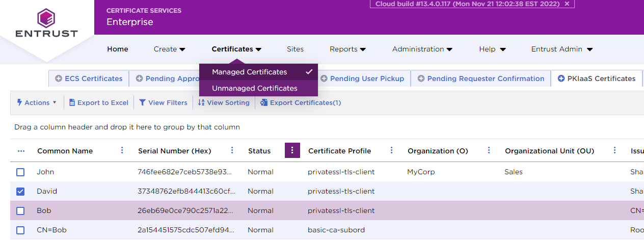Click the three-dots column chooser icon
This screenshot has width=644, height=240.
[21, 151]
